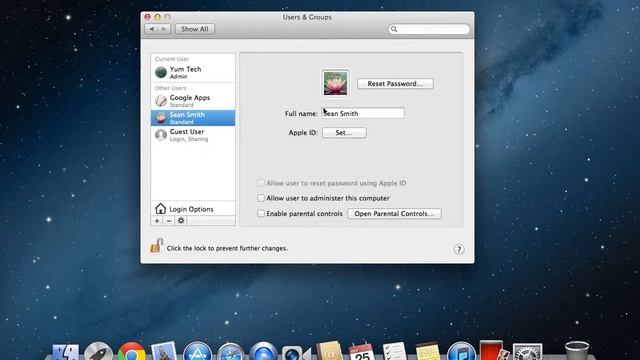This screenshot has height=360, width=640.
Task: Open the help question mark button
Action: coord(459,249)
